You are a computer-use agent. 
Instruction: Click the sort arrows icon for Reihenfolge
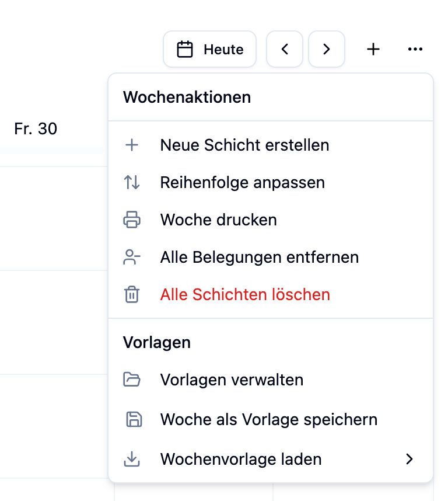point(132,183)
